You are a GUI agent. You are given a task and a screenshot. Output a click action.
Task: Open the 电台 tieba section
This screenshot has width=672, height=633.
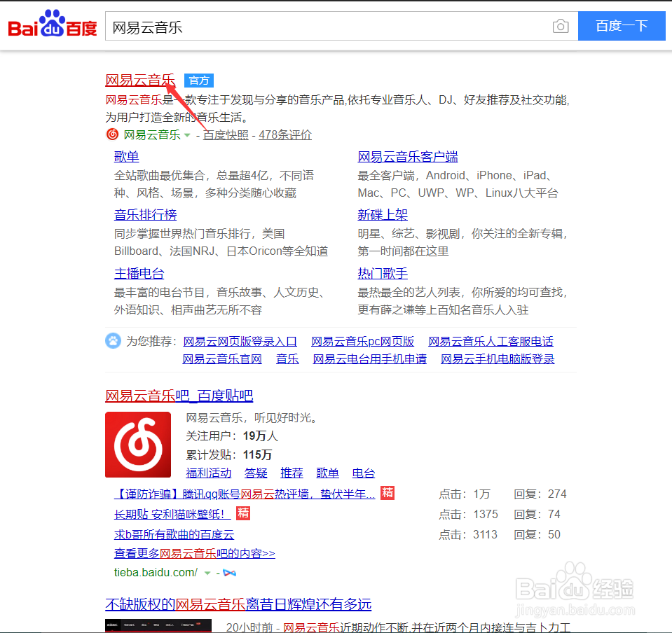pos(364,473)
